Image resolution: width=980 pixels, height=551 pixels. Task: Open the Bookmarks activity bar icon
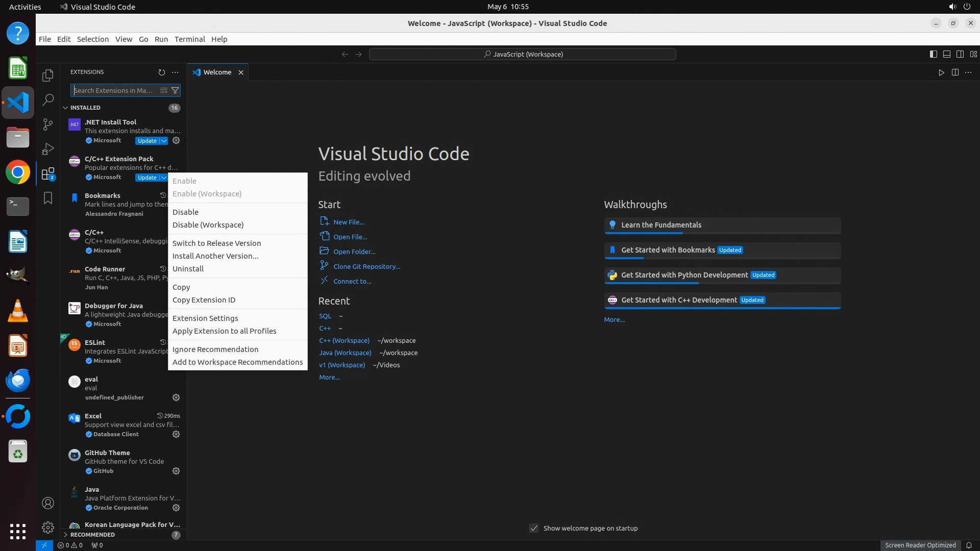tap(48, 198)
